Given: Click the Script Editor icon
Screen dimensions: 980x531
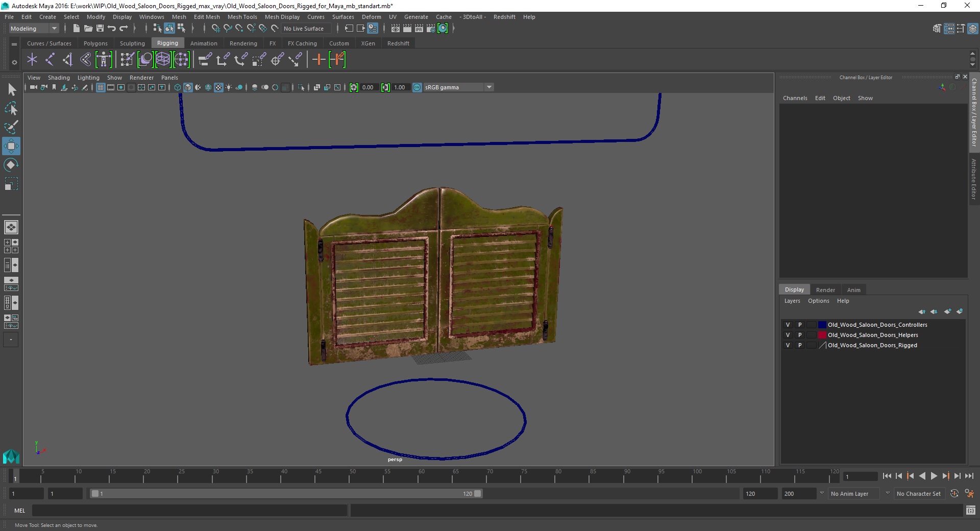Looking at the screenshot, I should pos(971,510).
